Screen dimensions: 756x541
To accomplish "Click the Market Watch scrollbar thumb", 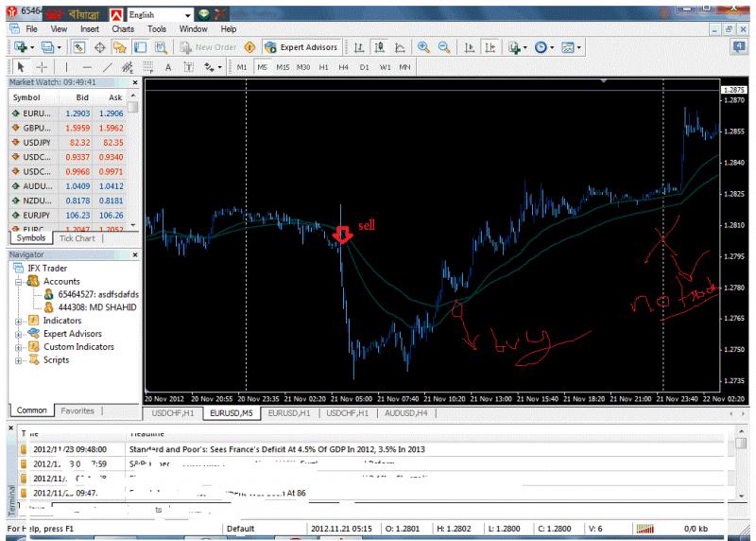I will pos(133,107).
